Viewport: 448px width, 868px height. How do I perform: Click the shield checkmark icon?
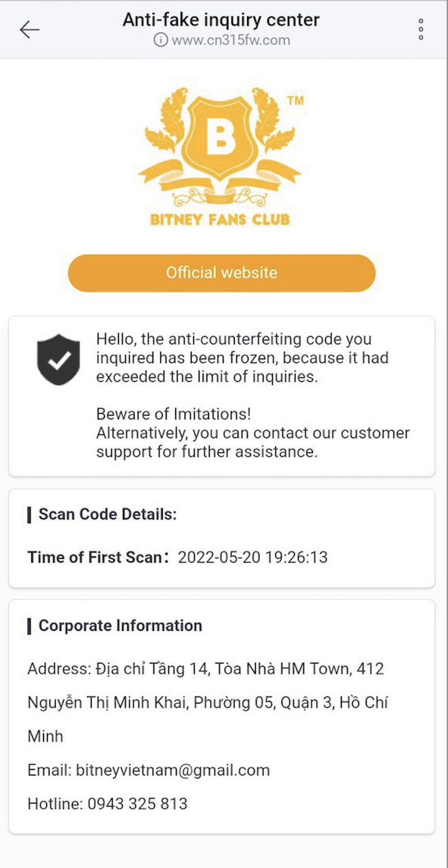click(58, 359)
